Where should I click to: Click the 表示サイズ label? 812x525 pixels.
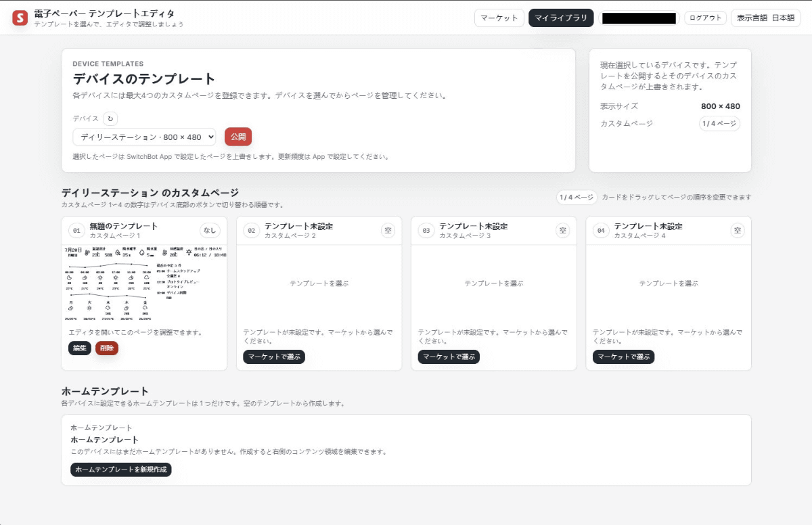(619, 106)
